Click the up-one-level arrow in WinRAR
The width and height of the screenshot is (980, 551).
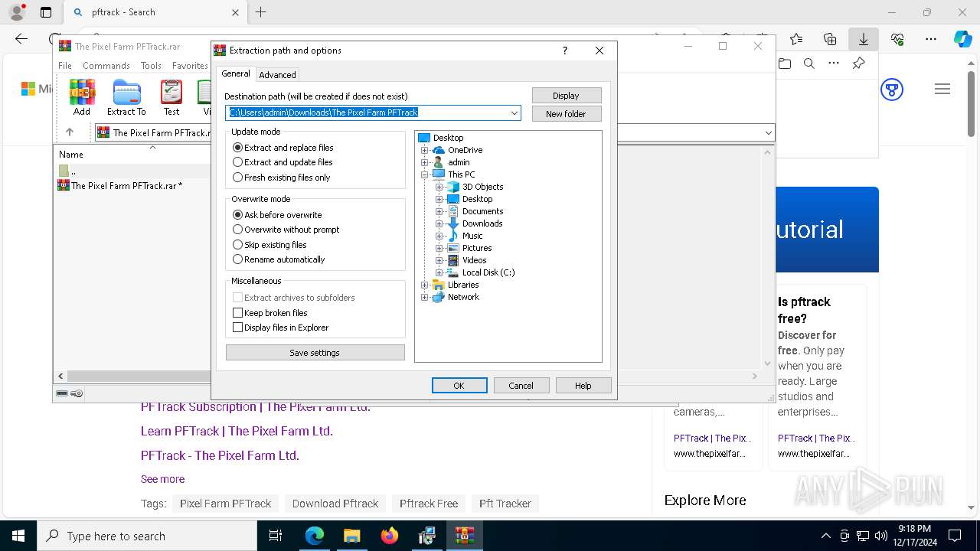pos(70,132)
